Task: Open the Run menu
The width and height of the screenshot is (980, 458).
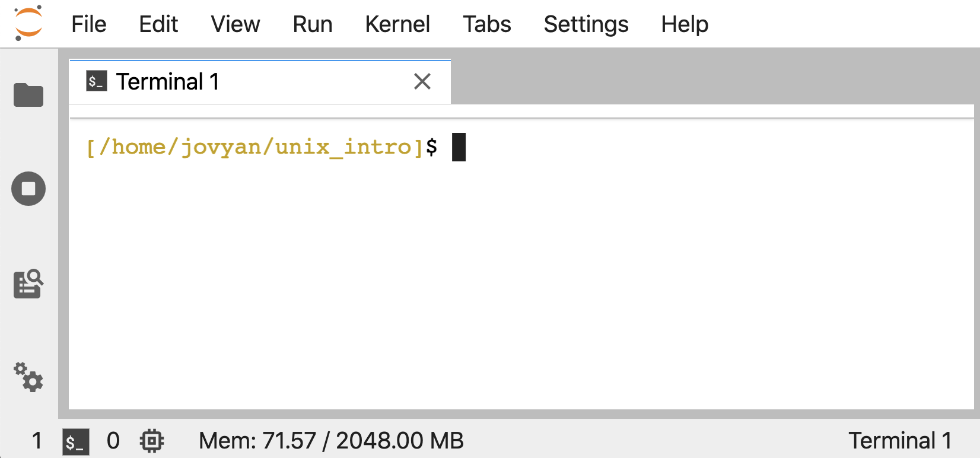Action: 313,24
